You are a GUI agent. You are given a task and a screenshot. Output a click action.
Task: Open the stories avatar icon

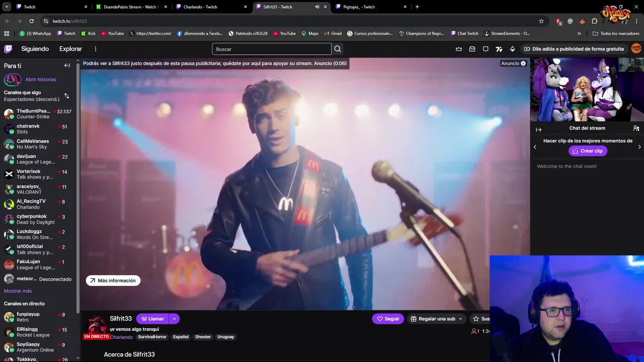coord(13,79)
